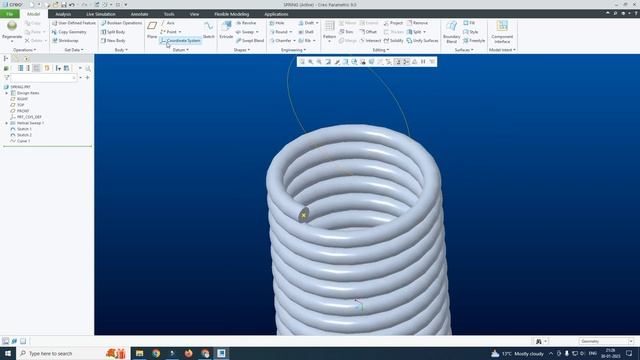Click User-Defined Feature
The image size is (640, 360).
point(73,23)
